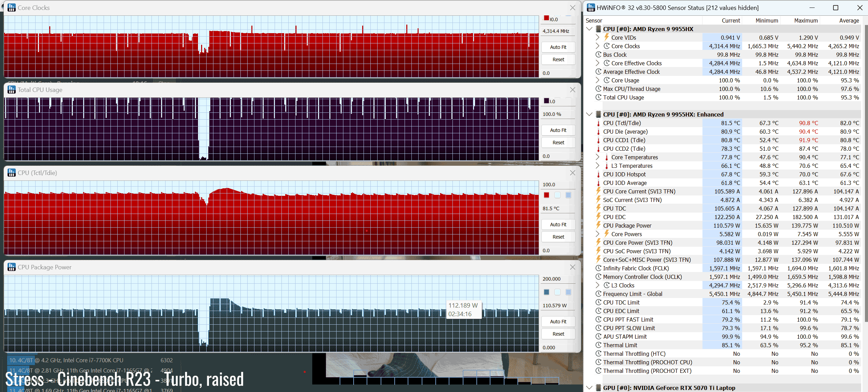Image resolution: width=868 pixels, height=392 pixels.
Task: Edit the 100.0 maximum field of CPU (Tctl/Tdie)
Action: [557, 185]
